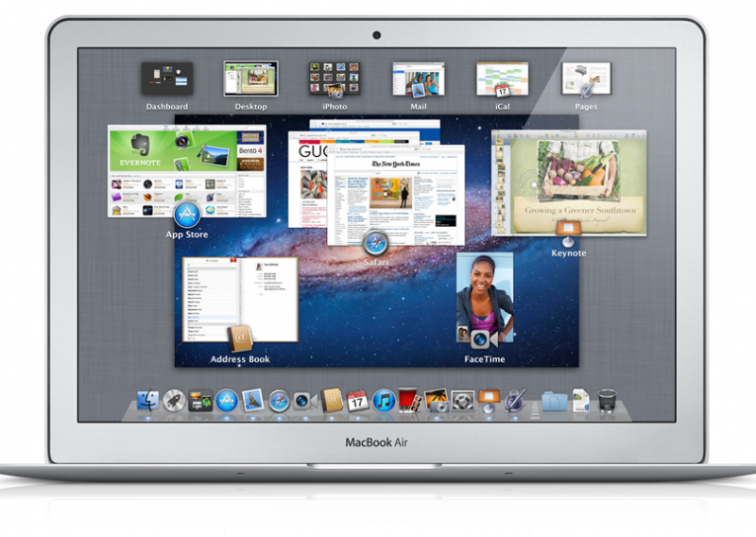Launch Launchpad rocket icon in Dock
756x537 pixels.
pos(174,401)
